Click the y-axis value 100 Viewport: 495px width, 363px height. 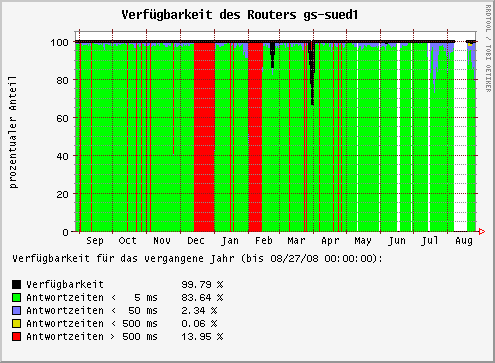(x=60, y=42)
